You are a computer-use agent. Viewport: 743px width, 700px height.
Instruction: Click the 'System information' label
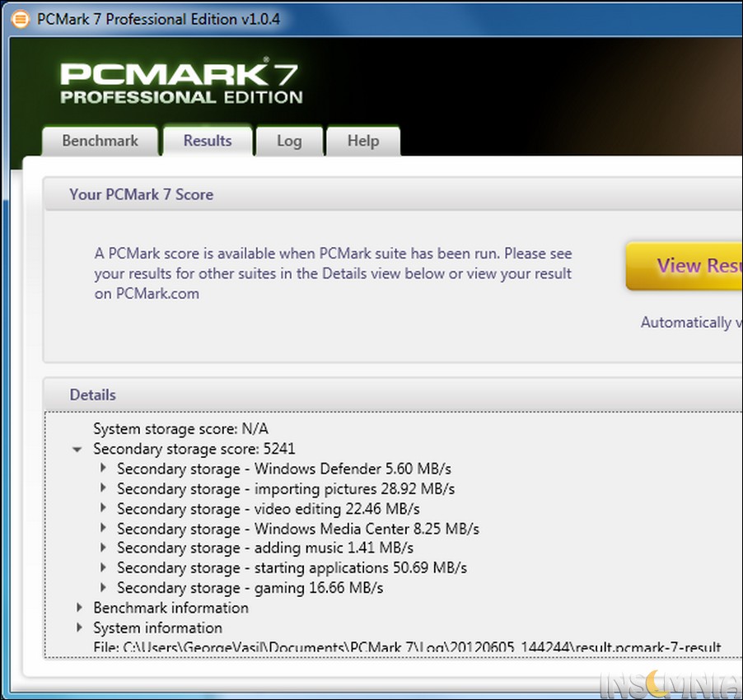click(157, 628)
